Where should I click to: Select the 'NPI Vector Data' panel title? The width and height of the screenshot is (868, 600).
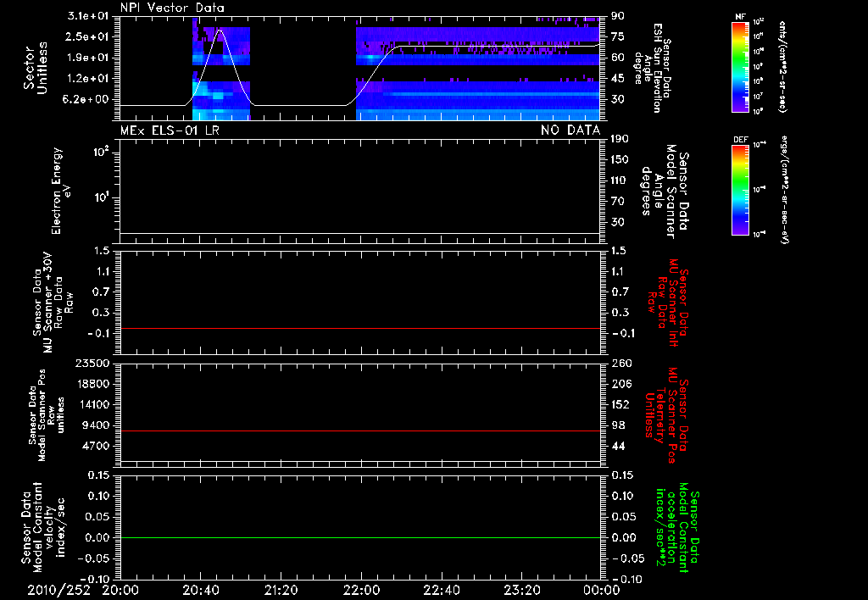pyautogui.click(x=172, y=8)
